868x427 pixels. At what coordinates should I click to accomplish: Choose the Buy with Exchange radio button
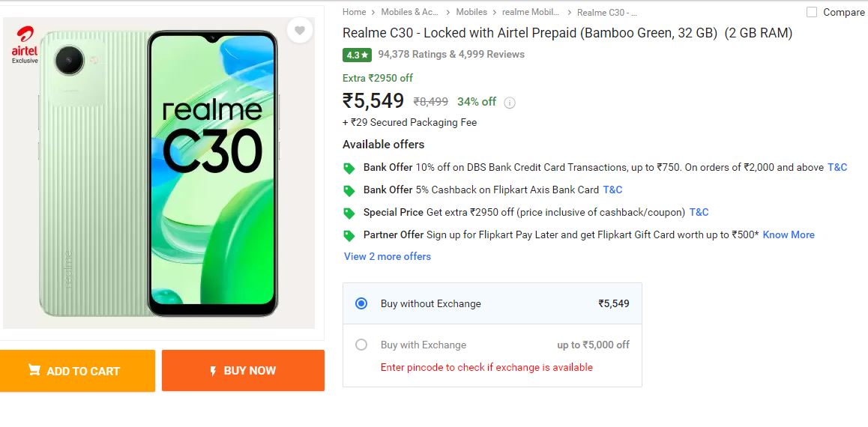click(x=361, y=345)
